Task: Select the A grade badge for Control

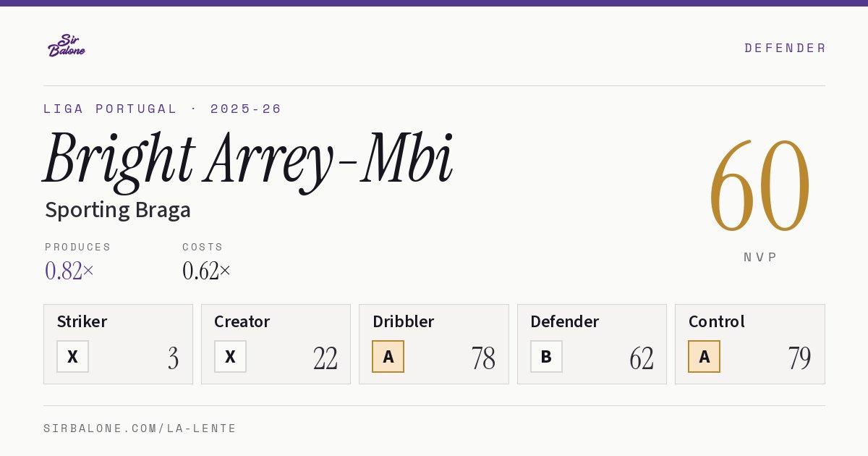Action: (x=704, y=356)
